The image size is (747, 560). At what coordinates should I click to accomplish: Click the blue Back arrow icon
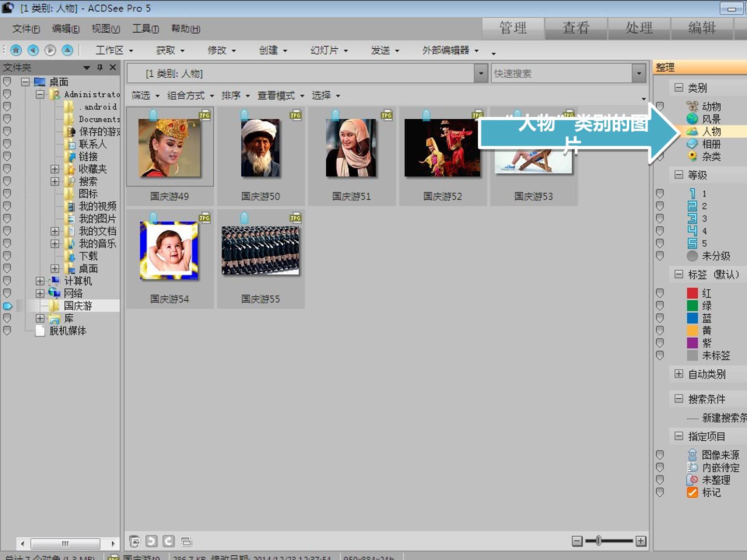33,50
